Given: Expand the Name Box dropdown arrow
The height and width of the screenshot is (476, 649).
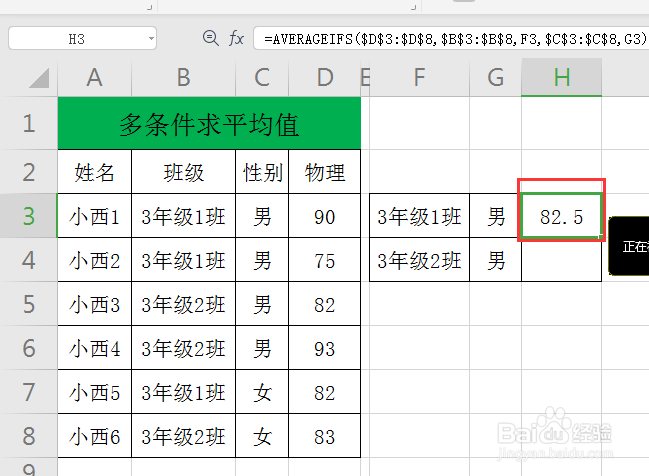Looking at the screenshot, I should coord(151,39).
